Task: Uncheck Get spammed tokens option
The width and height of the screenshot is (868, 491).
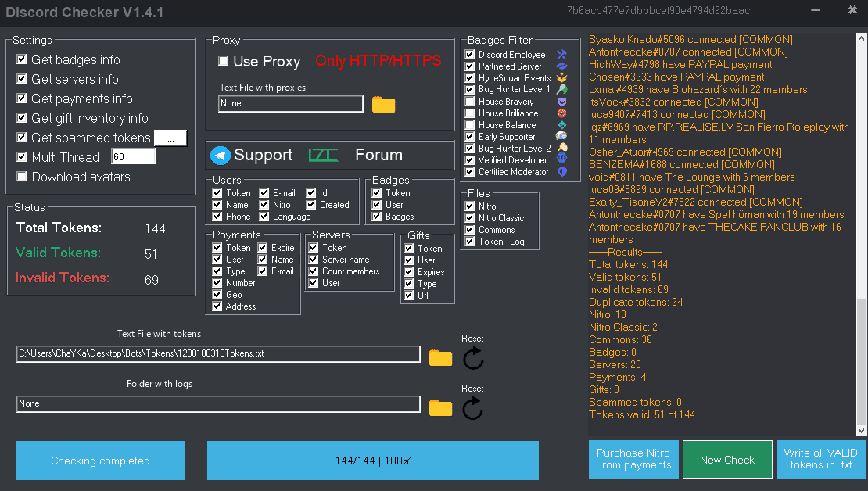Action: pyautogui.click(x=22, y=138)
